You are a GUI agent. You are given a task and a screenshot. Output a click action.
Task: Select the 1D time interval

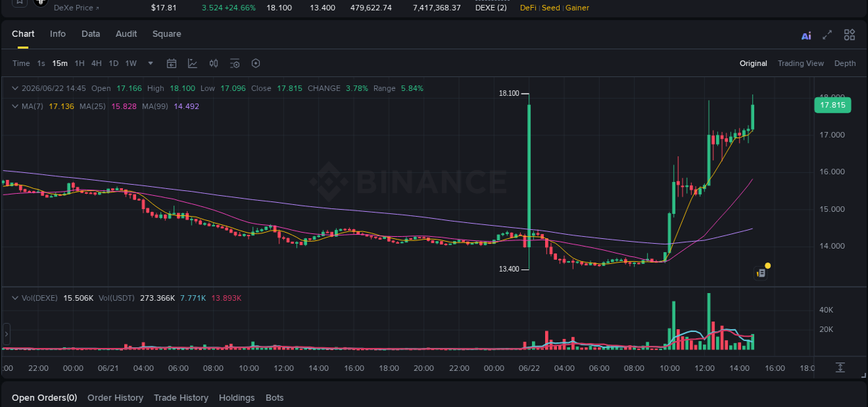point(113,63)
